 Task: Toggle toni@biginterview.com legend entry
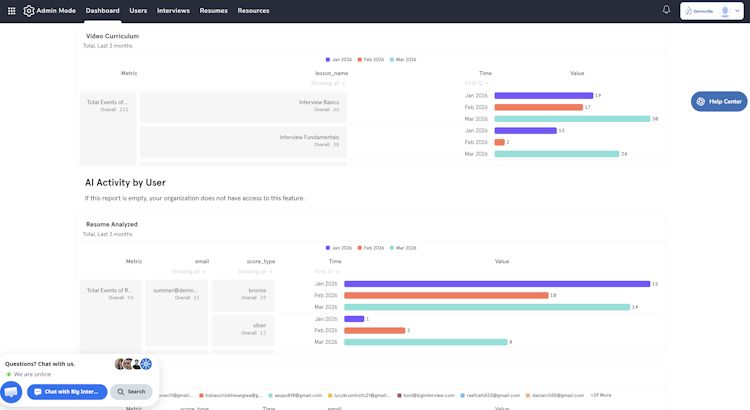[426, 395]
